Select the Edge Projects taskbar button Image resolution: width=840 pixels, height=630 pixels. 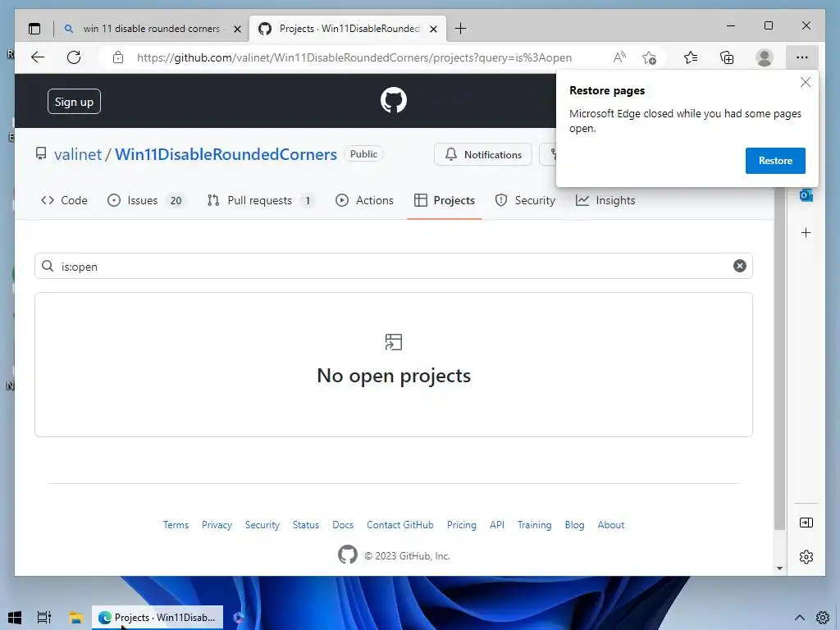[157, 618]
